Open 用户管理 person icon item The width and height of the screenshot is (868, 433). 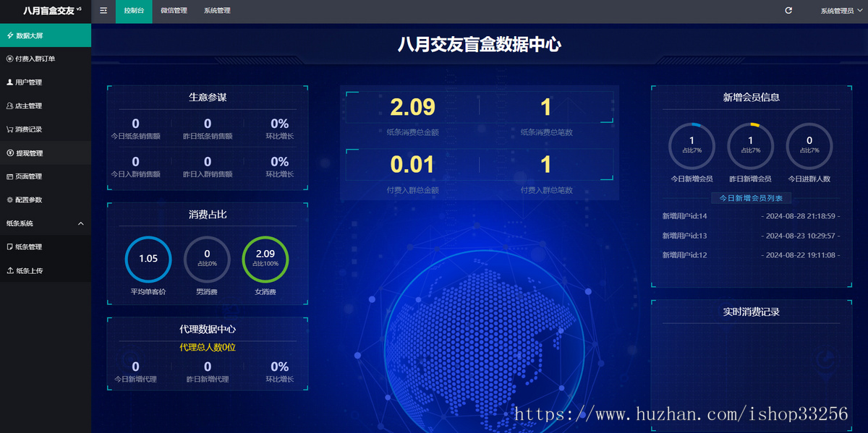(x=46, y=82)
